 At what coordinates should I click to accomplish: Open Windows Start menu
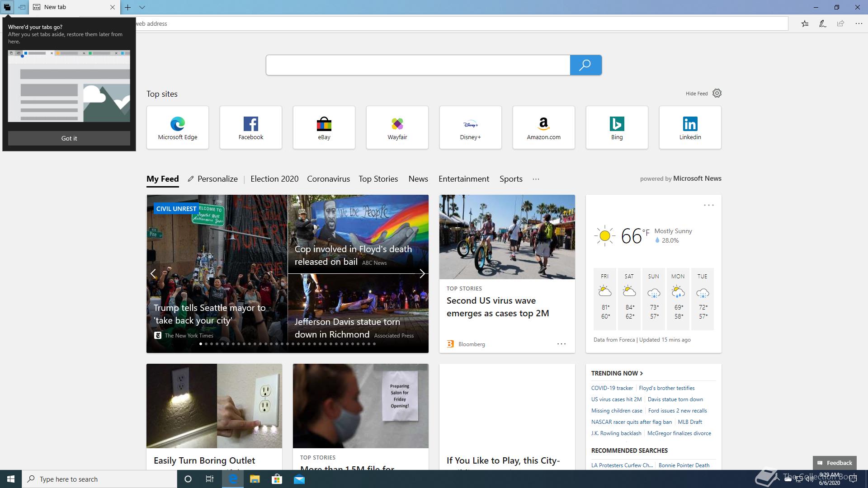(x=11, y=479)
